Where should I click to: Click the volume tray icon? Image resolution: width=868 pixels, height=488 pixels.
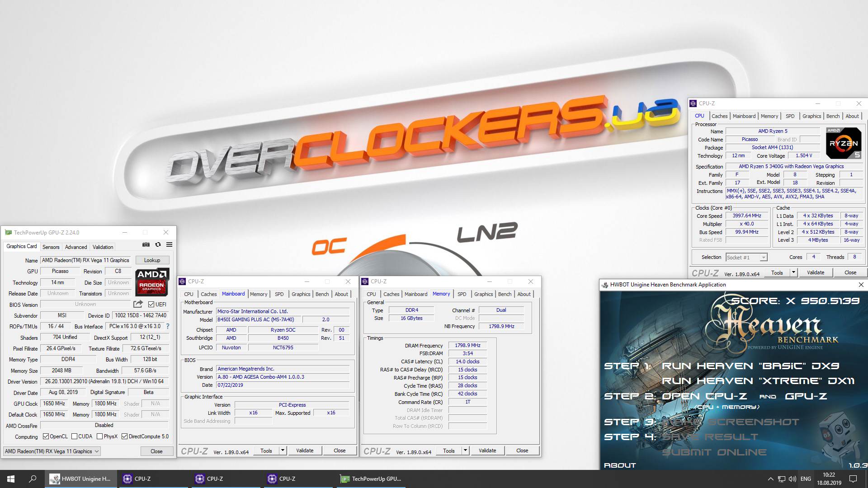click(793, 479)
